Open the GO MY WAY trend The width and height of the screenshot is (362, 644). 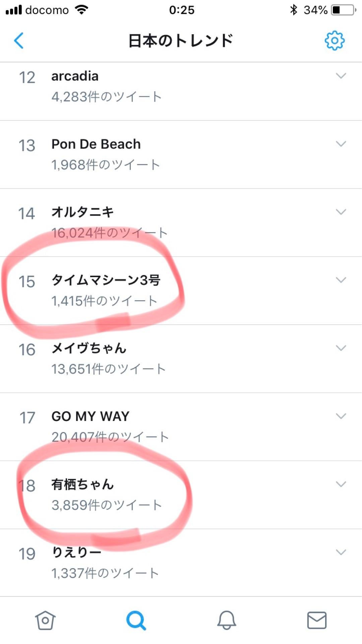(x=181, y=427)
